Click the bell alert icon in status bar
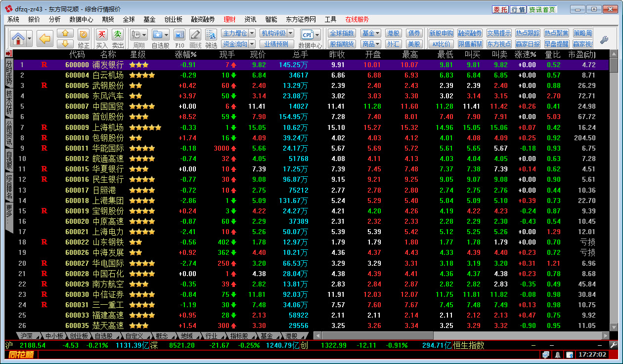The height and width of the screenshot is (364, 623). 558,355
